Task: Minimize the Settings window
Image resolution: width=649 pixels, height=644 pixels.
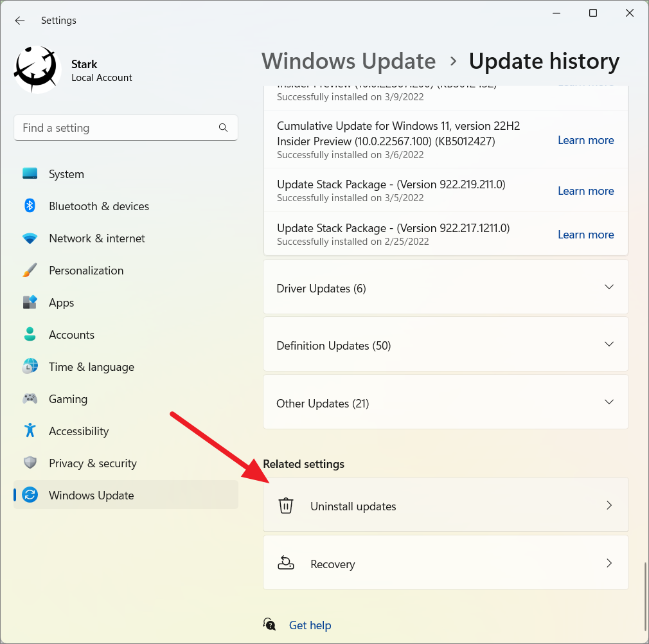Action: [556, 13]
